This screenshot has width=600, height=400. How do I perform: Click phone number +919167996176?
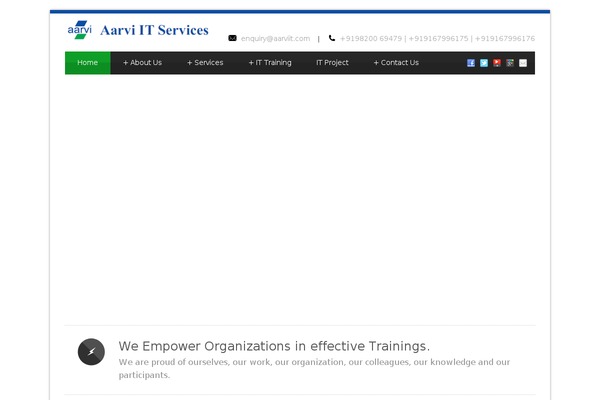[505, 38]
